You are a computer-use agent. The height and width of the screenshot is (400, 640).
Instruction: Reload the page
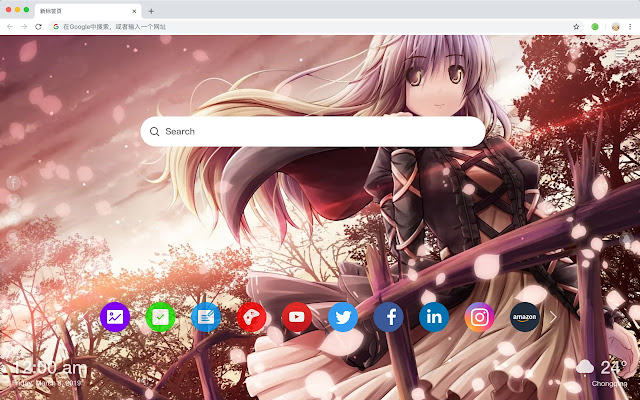pos(38,27)
